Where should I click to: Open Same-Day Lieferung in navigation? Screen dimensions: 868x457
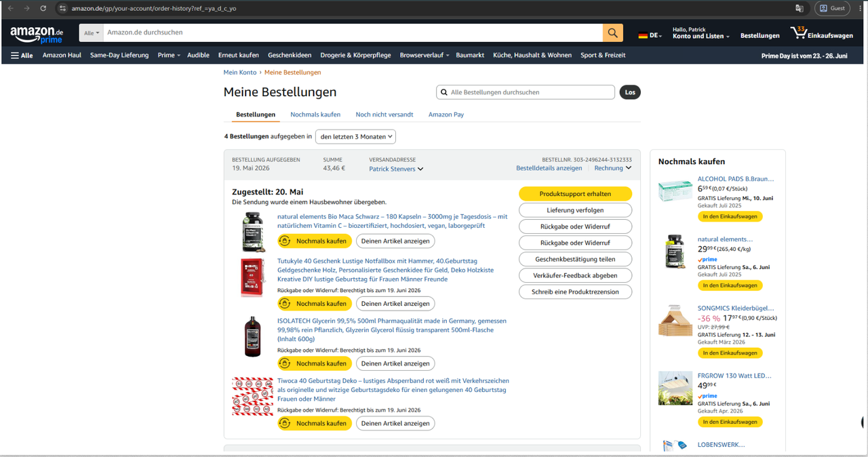click(119, 56)
